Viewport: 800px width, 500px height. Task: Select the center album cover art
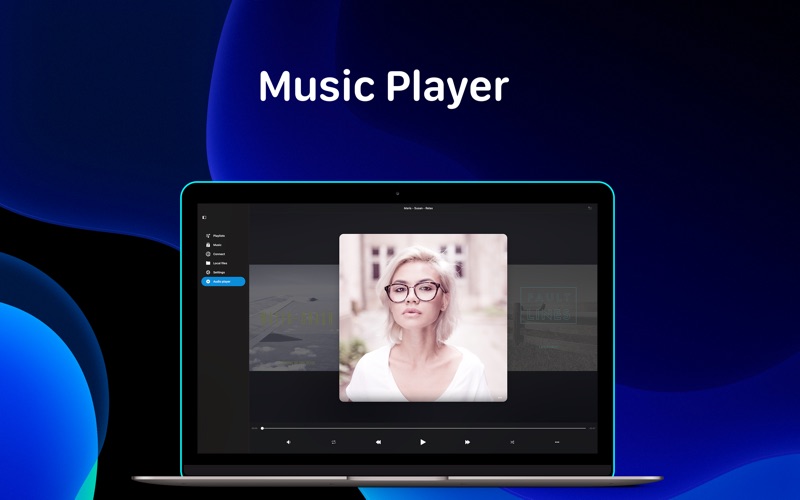tap(423, 318)
